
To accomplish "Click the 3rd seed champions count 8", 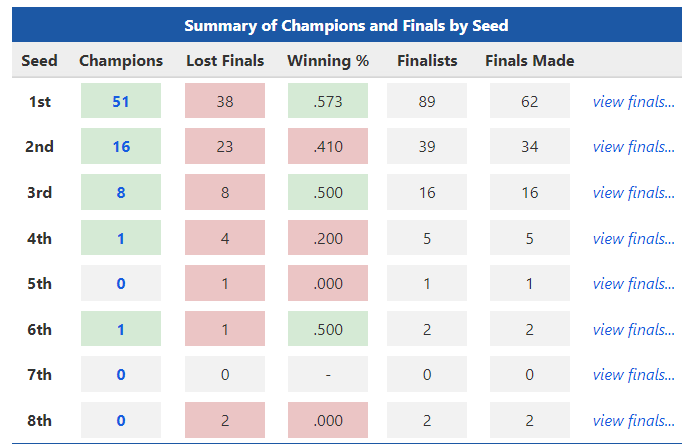I will click(121, 192).
